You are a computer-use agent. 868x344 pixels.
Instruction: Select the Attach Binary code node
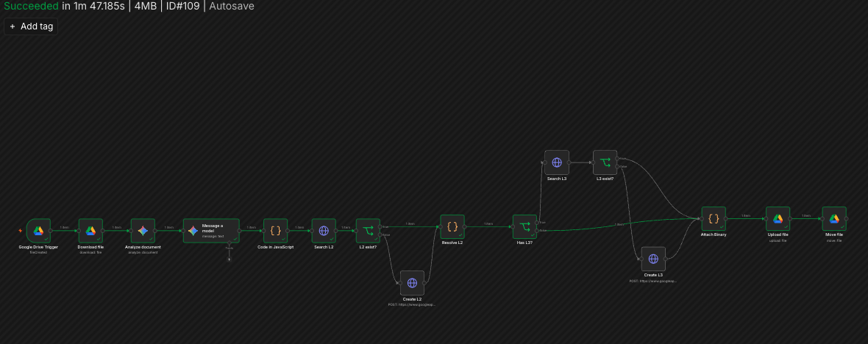point(714,219)
